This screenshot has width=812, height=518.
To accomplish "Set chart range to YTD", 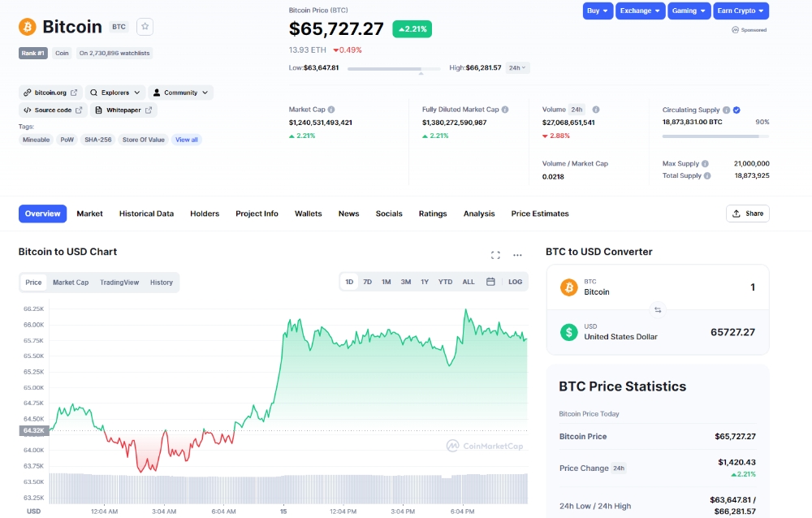I will tap(445, 282).
